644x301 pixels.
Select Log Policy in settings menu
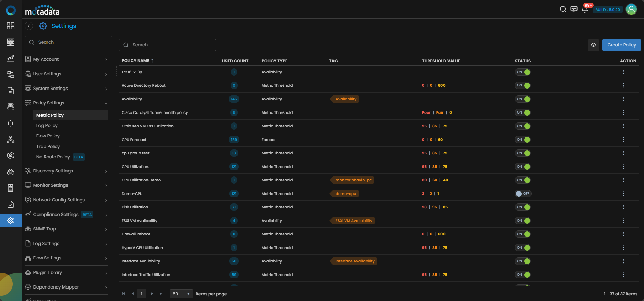pyautogui.click(x=47, y=126)
